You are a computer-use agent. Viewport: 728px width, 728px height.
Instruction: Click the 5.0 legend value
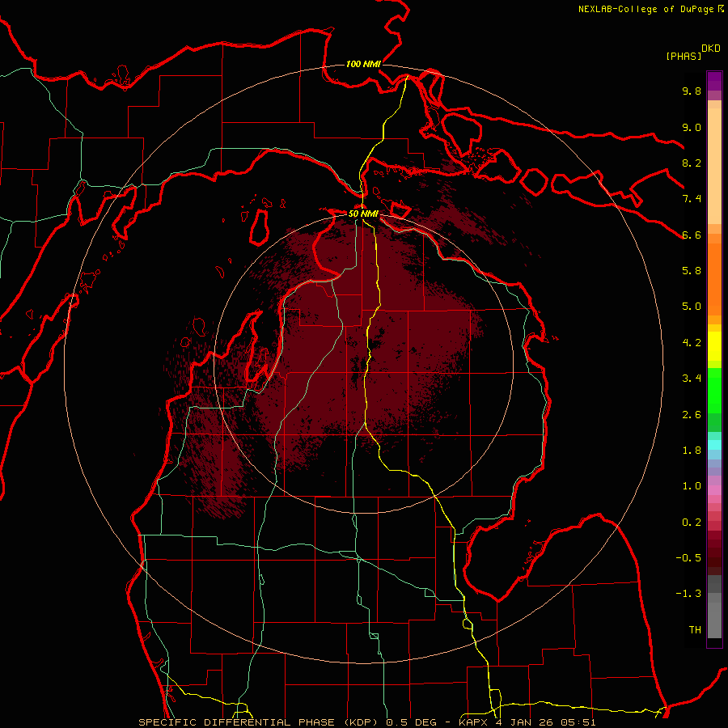pyautogui.click(x=692, y=307)
